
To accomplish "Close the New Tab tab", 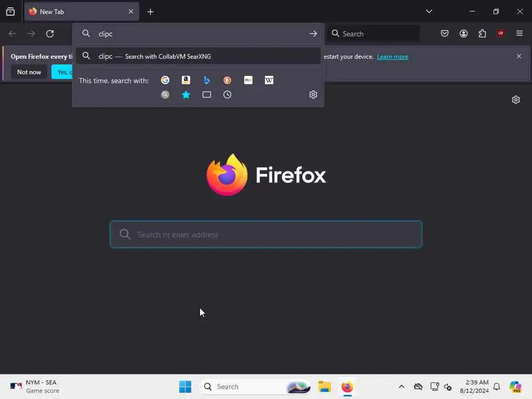I will tap(131, 11).
